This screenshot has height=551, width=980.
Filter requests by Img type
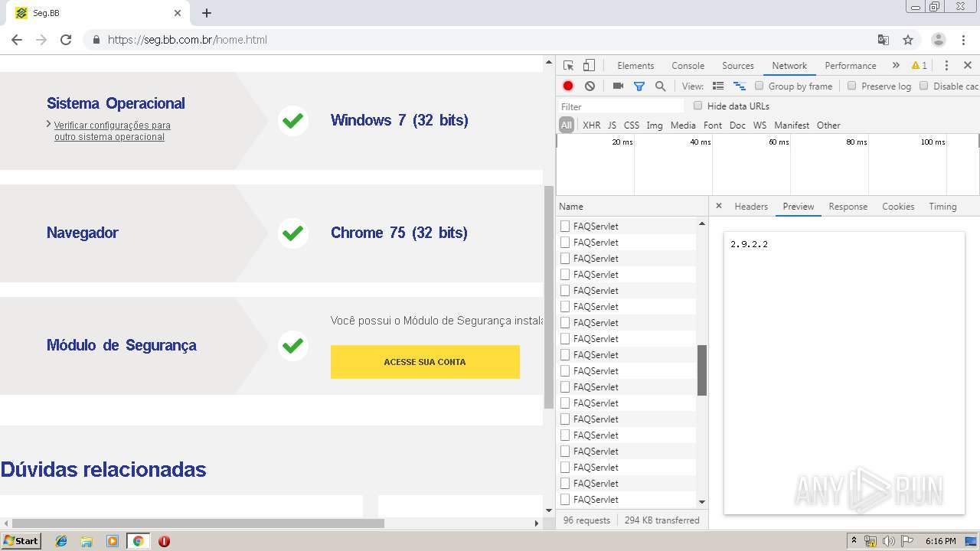[x=655, y=126]
